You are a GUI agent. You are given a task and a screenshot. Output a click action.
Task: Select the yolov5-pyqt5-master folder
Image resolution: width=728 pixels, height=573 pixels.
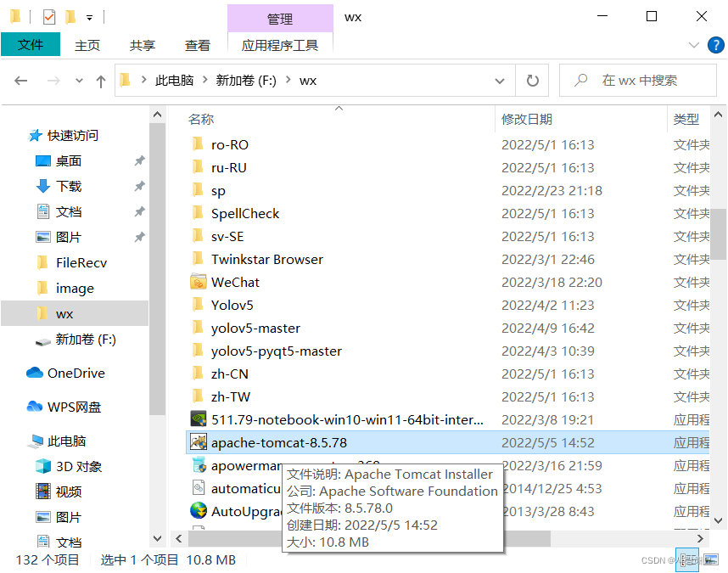(277, 351)
